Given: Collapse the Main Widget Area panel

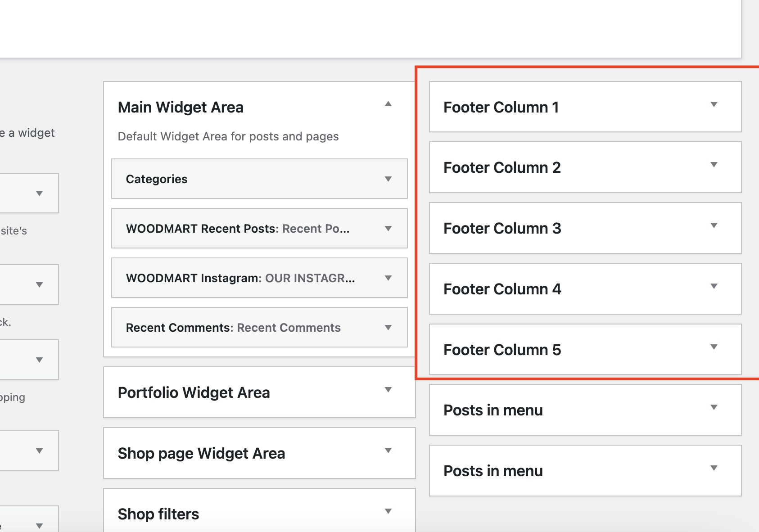Looking at the screenshot, I should point(388,104).
